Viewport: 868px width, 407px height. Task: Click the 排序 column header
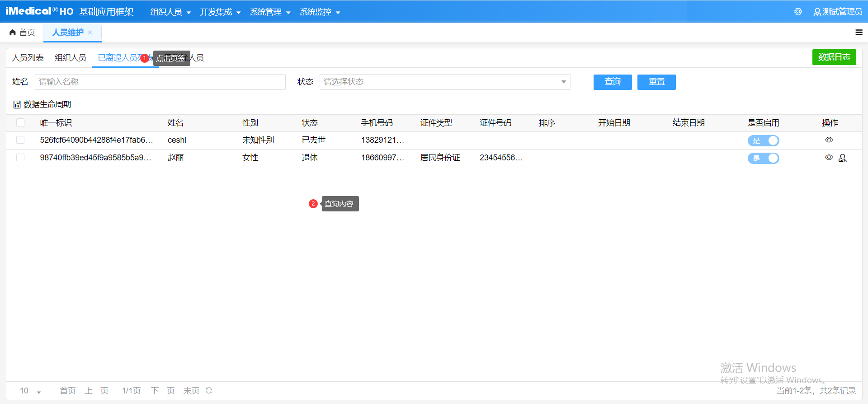(547, 123)
